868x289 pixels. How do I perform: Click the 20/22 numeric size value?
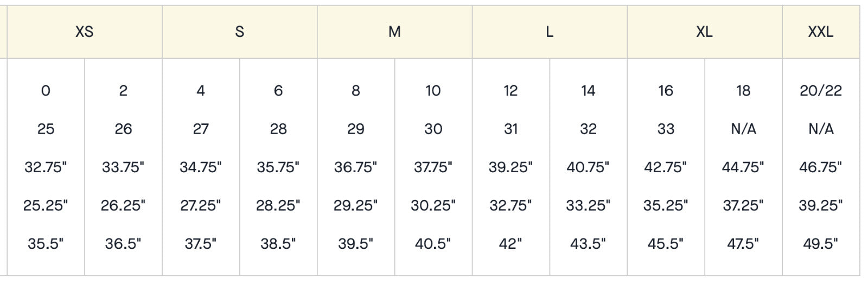(820, 91)
